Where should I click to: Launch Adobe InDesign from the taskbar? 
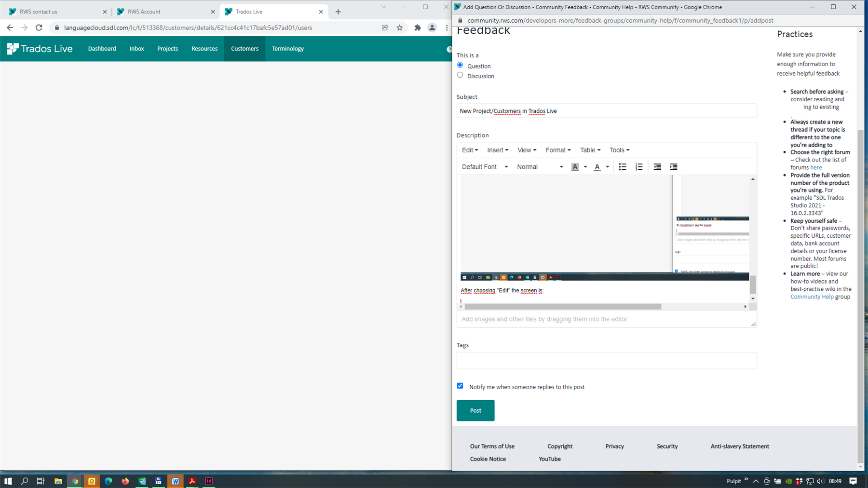point(209,481)
